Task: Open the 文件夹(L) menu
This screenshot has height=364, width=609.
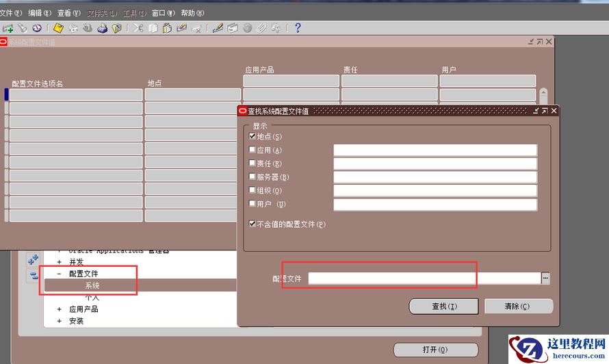Action: click(102, 13)
